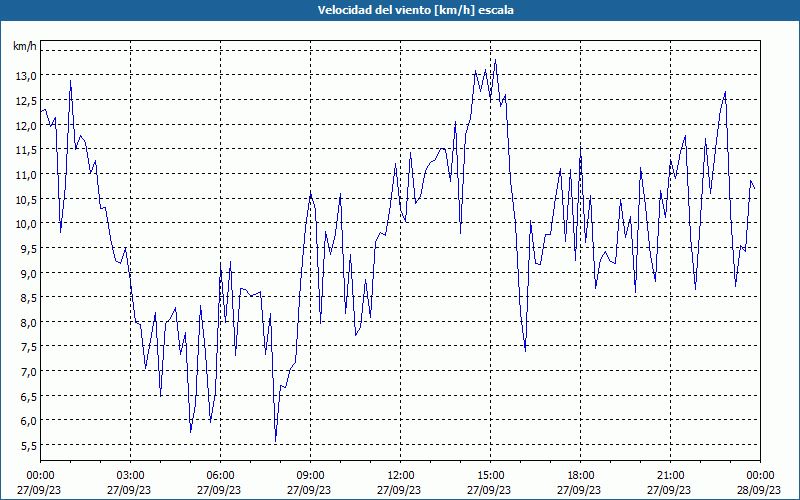Image resolution: width=800 pixels, height=500 pixels.
Task: Click the 00:00 time label above 27/09/23
Action: click(40, 476)
